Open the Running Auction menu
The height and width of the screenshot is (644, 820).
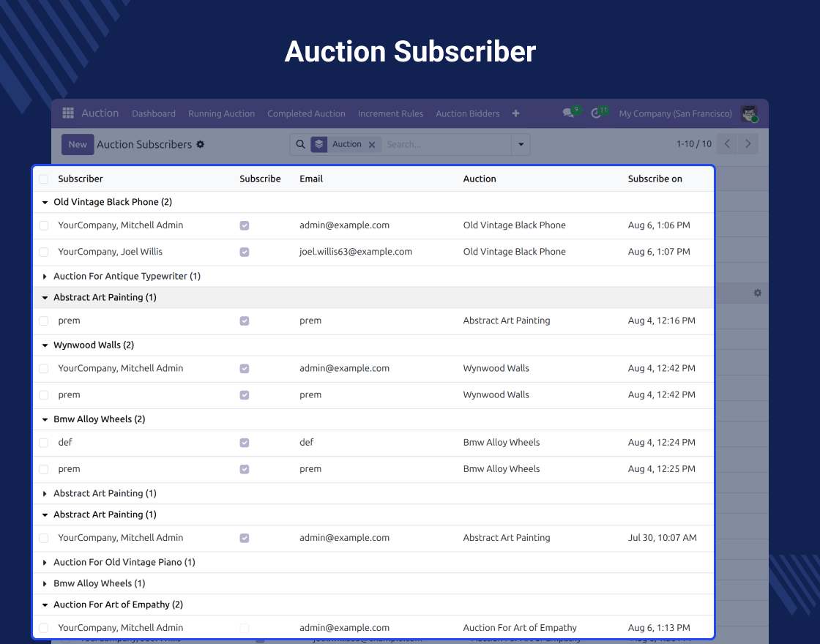tap(221, 113)
